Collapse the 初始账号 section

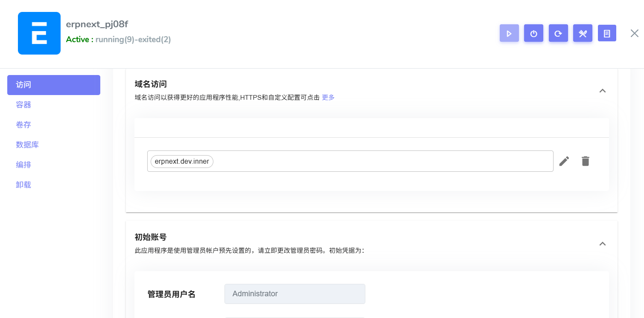point(603,243)
